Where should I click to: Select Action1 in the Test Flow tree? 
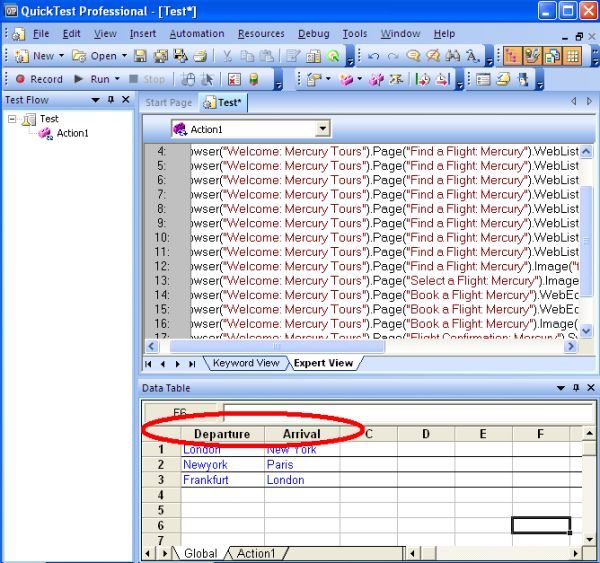tap(72, 133)
